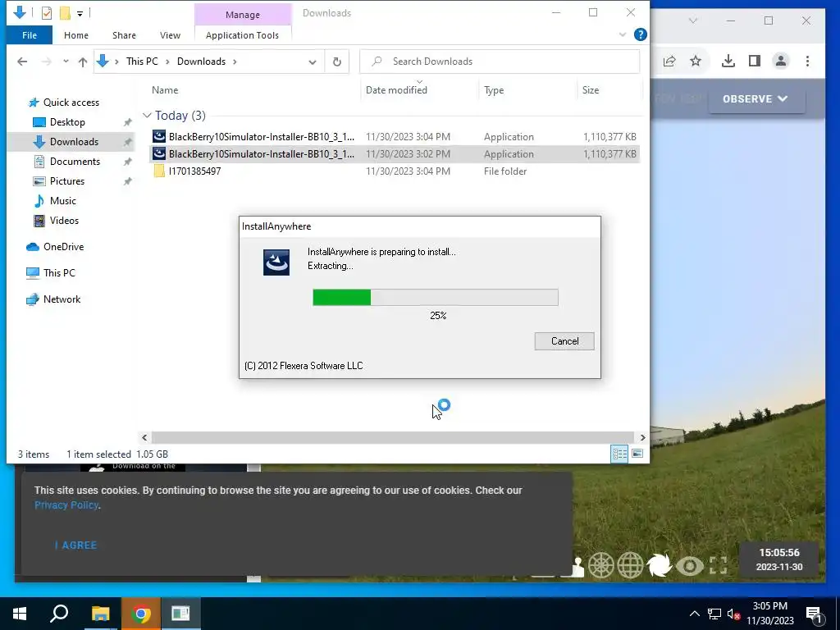This screenshot has width=840, height=630.
Task: Enter fullscreen in sky viewer
Action: tap(719, 565)
